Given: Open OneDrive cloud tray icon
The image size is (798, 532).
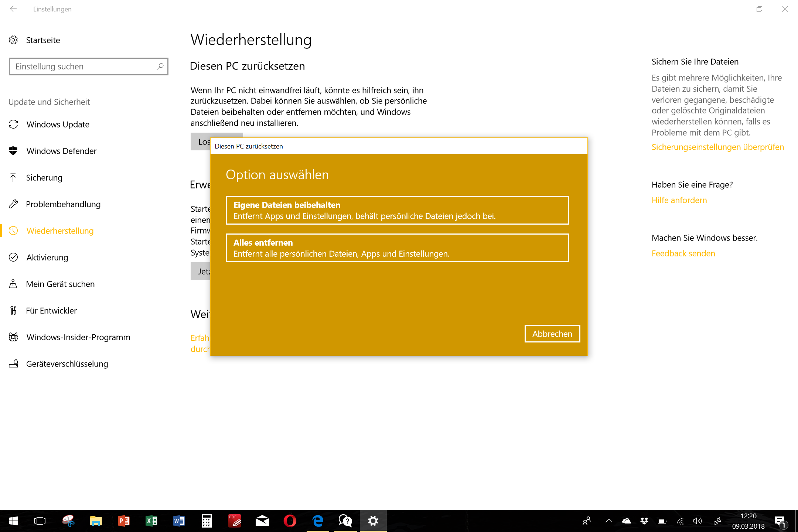Looking at the screenshot, I should click(x=627, y=521).
